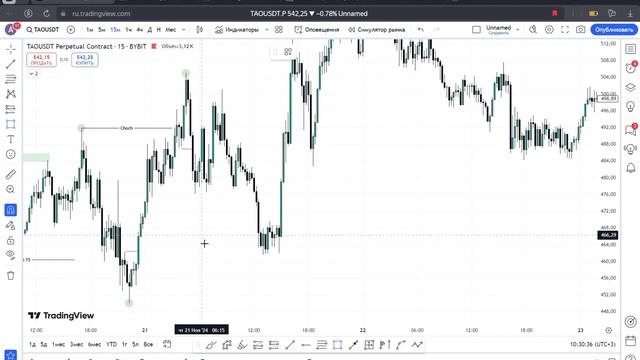The width and height of the screenshot is (640, 360).
Task: Open the patterns drawing tools
Action: coord(11,94)
